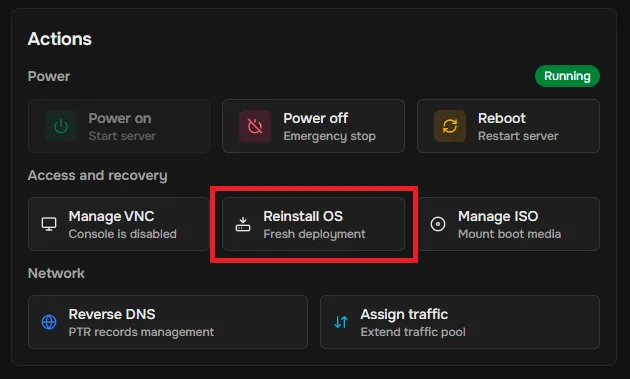
Task: Click the Manage VNC monitor icon
Action: click(x=49, y=224)
